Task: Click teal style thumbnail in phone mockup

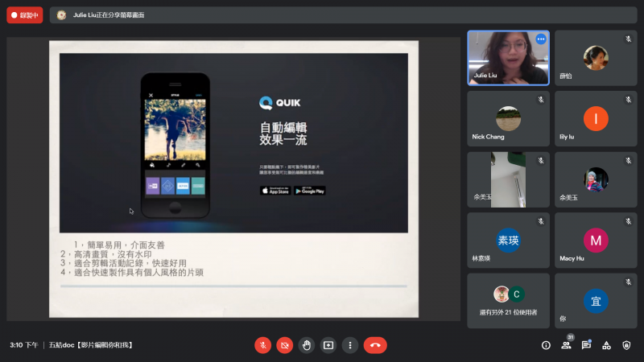Action: click(198, 186)
